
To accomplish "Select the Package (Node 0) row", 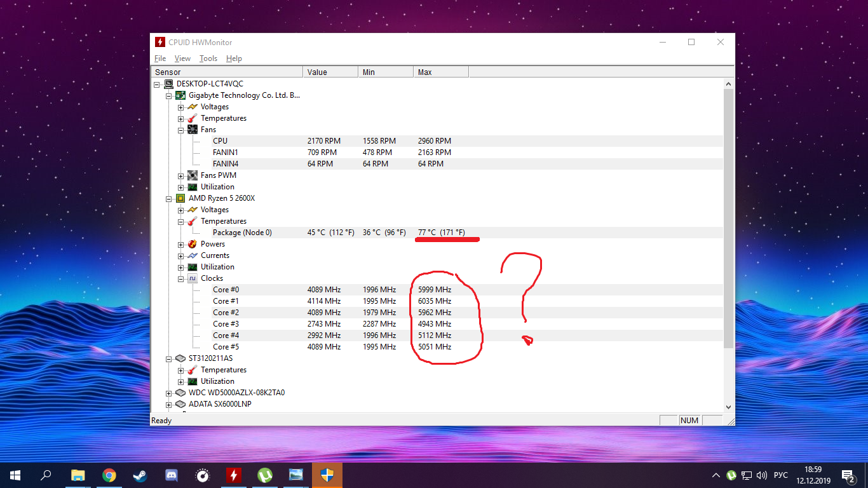I will [x=467, y=233].
